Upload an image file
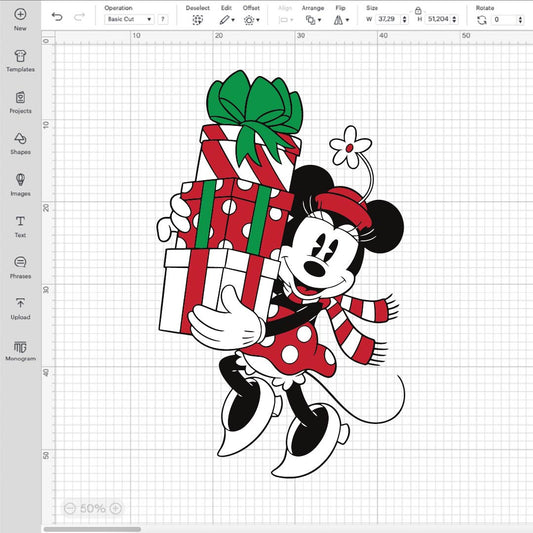 tap(20, 309)
